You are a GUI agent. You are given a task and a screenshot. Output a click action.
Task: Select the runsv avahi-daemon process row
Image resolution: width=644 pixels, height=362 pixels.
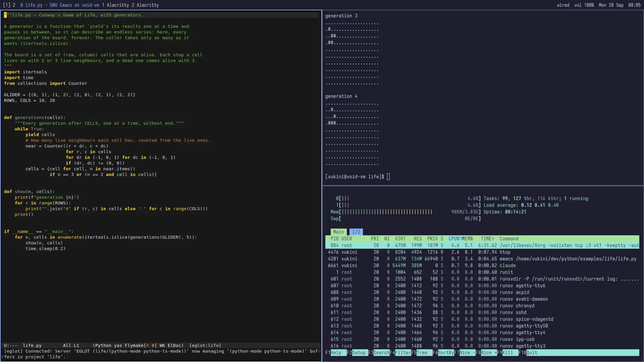pos(482,299)
